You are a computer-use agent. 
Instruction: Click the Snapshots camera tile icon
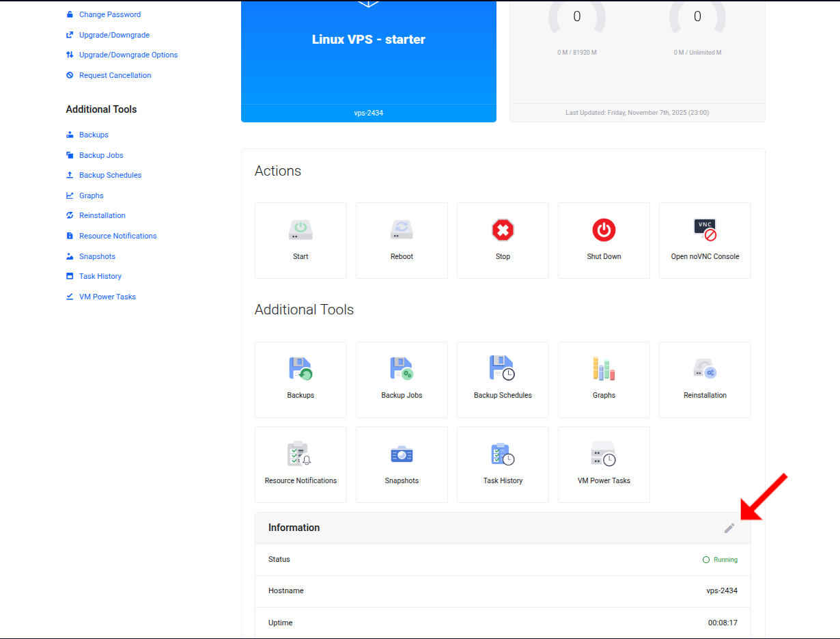(402, 454)
